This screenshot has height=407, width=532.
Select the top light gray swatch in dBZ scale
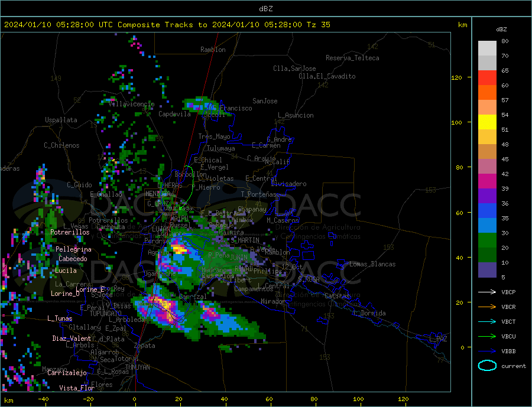click(487, 48)
